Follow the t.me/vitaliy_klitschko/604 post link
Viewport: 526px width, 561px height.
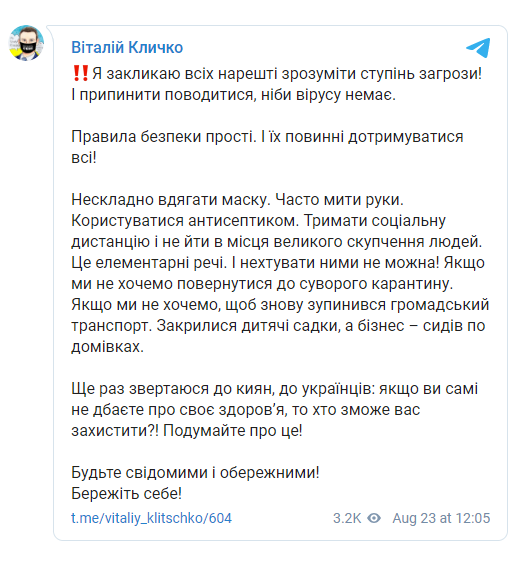151,518
